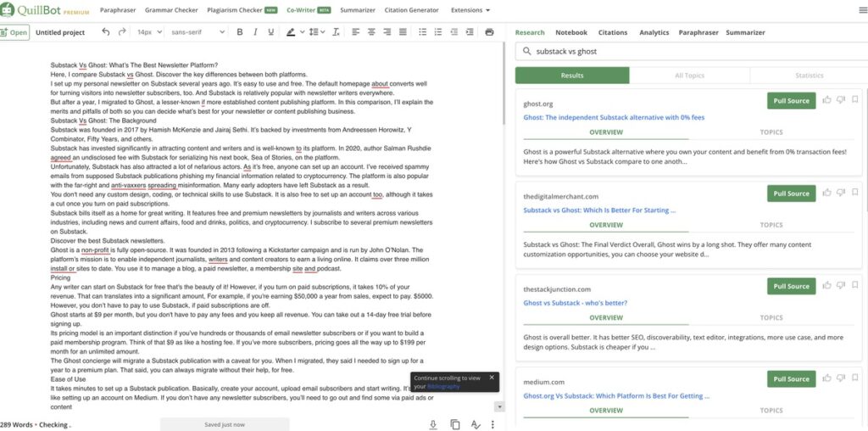Click the download icon below the editor
The height and width of the screenshot is (431, 868).
click(x=433, y=423)
